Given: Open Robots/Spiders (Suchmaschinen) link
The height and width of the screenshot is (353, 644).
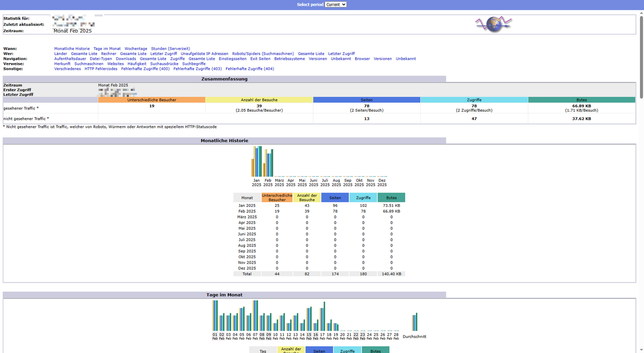Looking at the screenshot, I should click(263, 54).
